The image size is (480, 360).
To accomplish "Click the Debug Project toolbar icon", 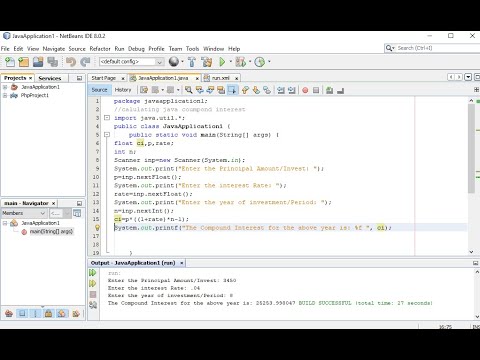I will pos(241,62).
